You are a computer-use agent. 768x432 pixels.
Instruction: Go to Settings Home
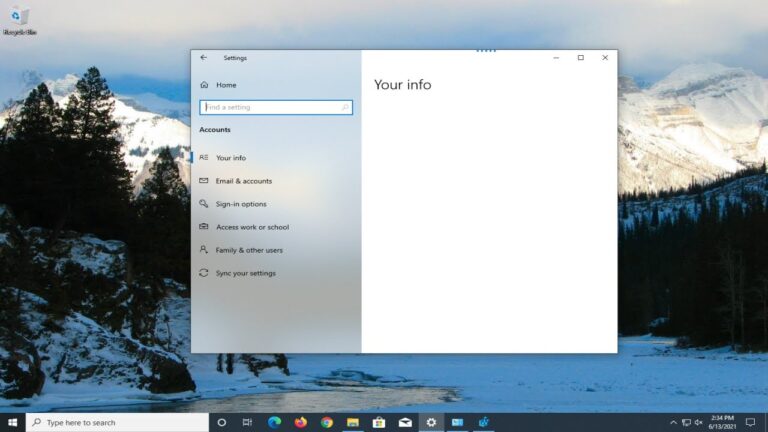(225, 85)
